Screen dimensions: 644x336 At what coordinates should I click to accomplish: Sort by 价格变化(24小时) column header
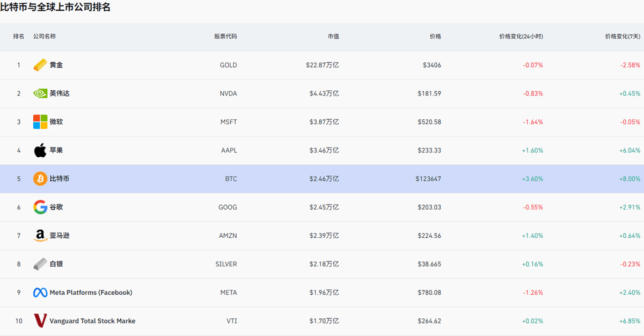pyautogui.click(x=521, y=36)
